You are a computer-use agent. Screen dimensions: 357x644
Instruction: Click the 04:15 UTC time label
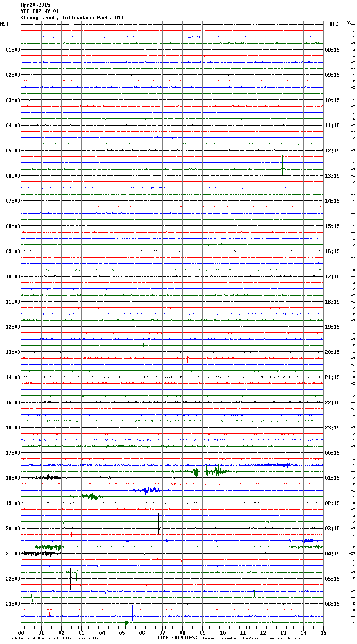pyautogui.click(x=332, y=554)
